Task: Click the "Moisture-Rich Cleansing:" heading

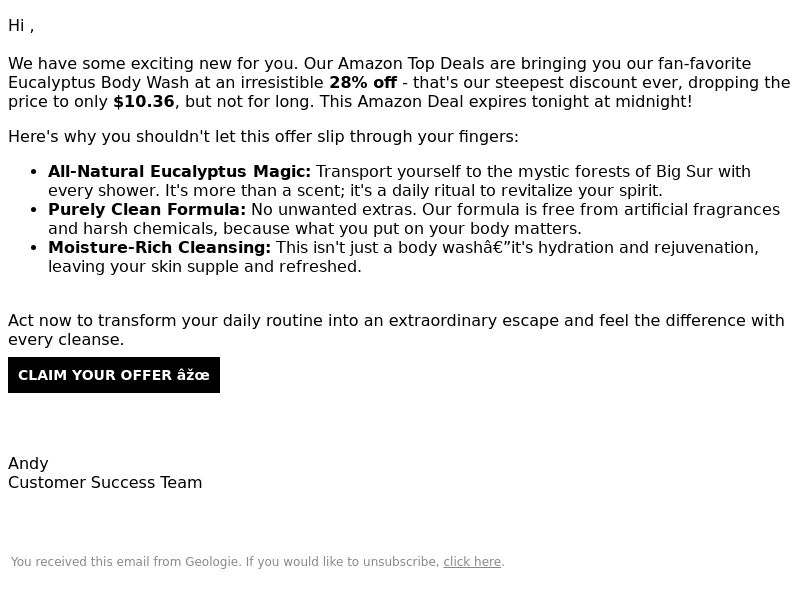Action: pos(159,247)
